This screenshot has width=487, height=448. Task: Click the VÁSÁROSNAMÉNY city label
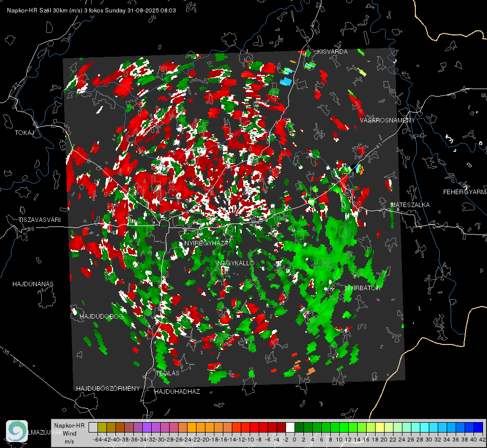pos(388,120)
